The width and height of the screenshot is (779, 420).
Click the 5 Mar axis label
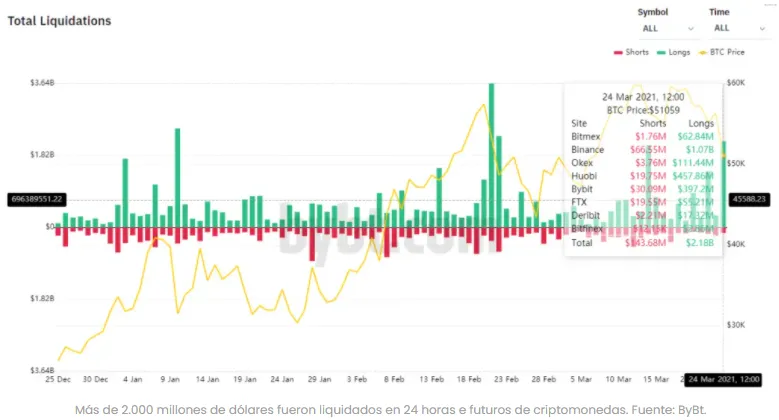581,379
